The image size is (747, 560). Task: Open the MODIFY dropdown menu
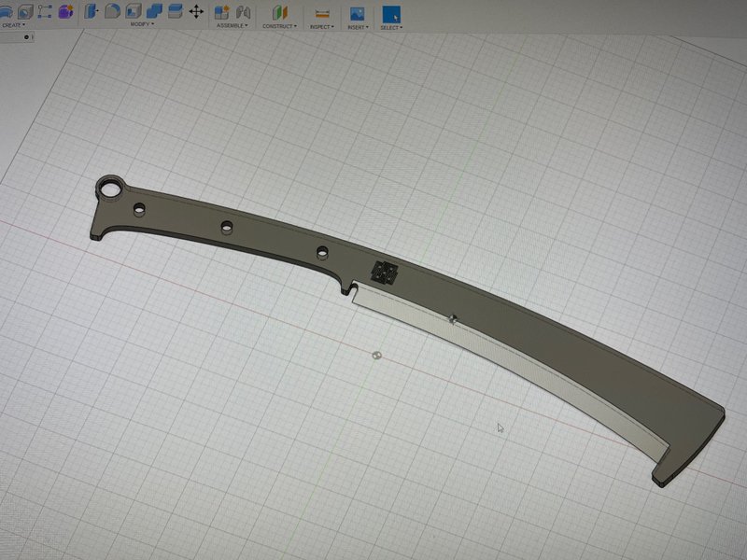(x=142, y=24)
